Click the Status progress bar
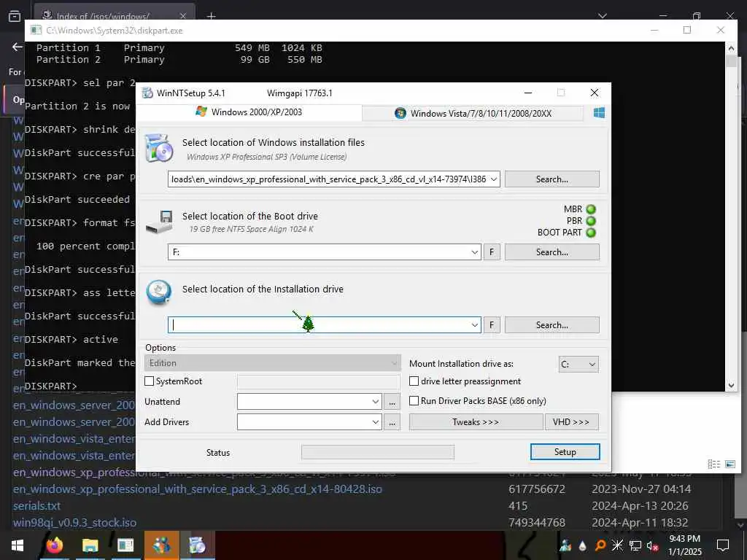Image resolution: width=747 pixels, height=560 pixels. click(x=378, y=452)
